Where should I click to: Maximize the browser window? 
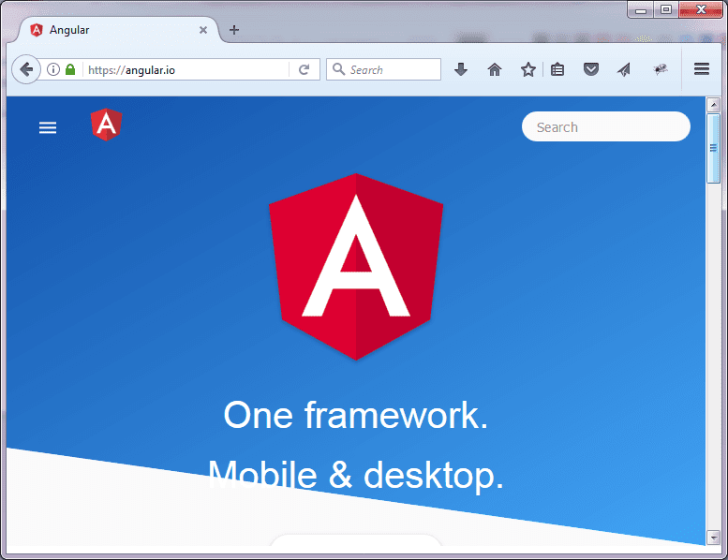click(x=666, y=9)
